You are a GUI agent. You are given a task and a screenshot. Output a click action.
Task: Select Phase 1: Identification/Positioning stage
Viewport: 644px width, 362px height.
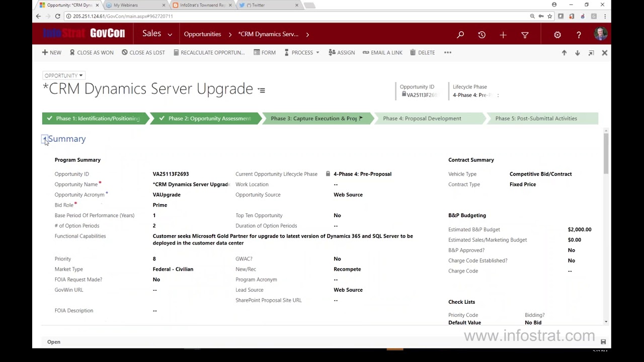point(95,119)
